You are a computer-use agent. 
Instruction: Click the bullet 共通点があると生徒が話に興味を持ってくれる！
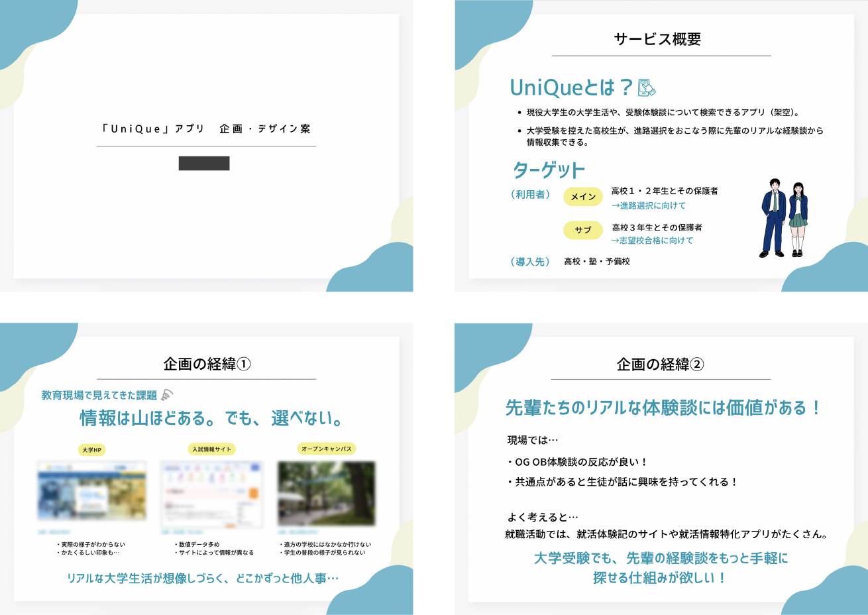[622, 482]
